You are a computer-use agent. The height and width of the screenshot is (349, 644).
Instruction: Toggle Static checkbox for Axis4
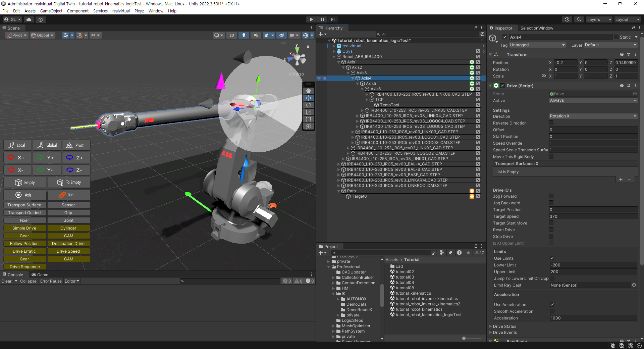(616, 37)
